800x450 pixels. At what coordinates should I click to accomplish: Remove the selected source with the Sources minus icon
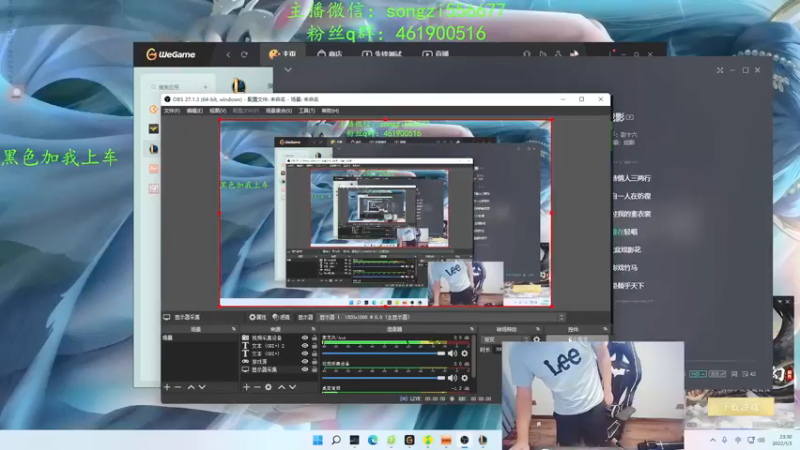257,387
